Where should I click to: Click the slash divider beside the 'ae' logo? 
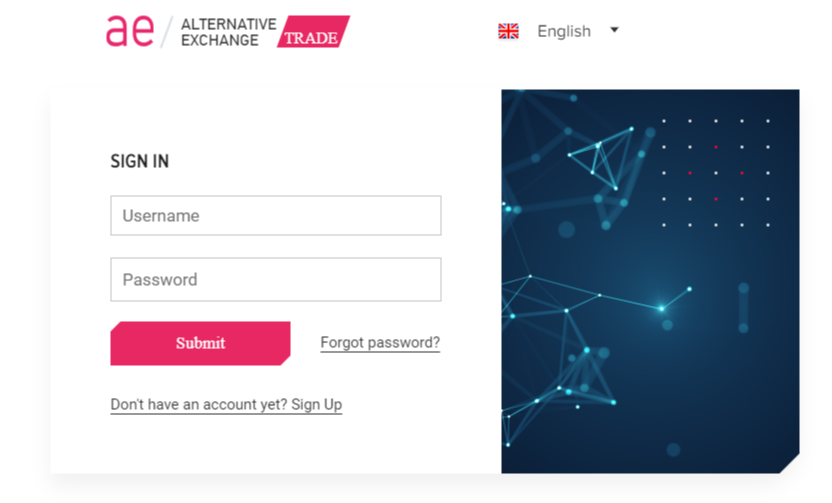coord(167,32)
